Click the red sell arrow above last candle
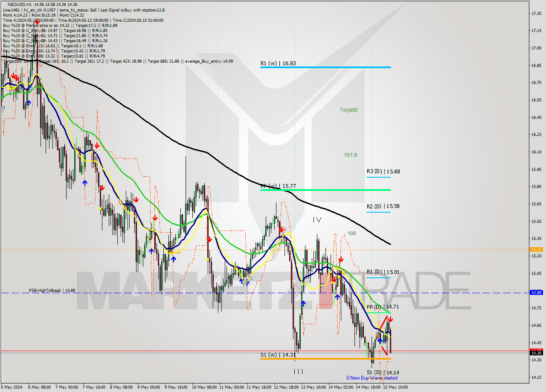The image size is (546, 392). [391, 319]
